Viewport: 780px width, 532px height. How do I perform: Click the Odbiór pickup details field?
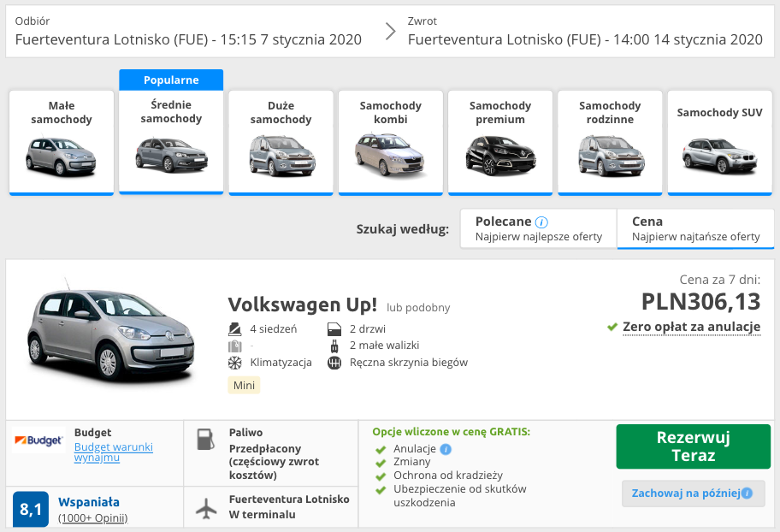pos(188,32)
